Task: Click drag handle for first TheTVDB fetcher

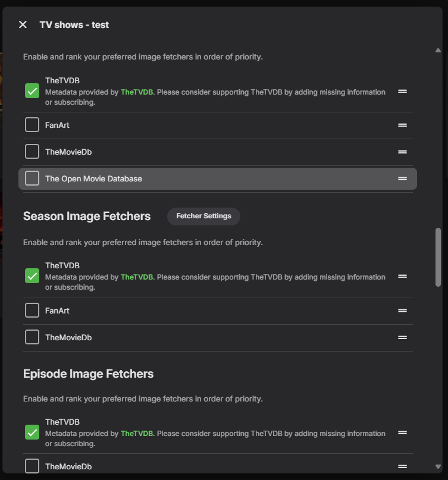Action: (402, 91)
